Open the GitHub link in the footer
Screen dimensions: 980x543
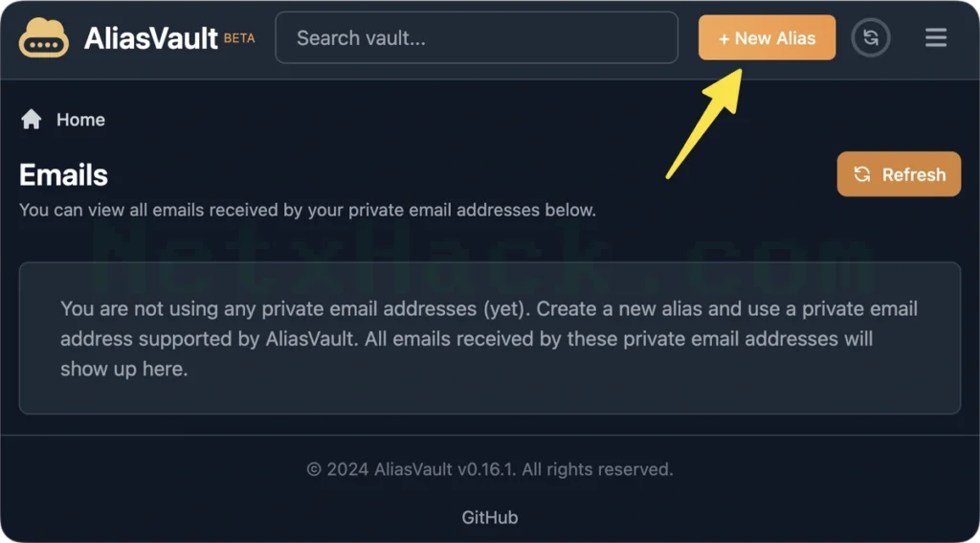point(489,517)
